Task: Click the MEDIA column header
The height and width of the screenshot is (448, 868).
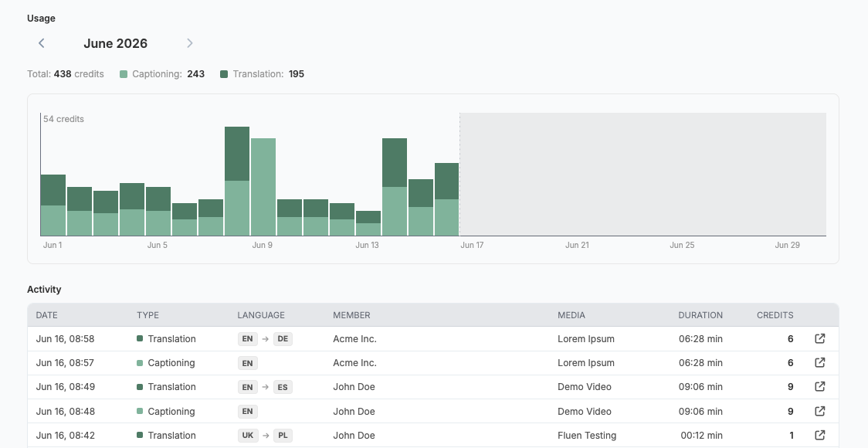Action: click(571, 315)
